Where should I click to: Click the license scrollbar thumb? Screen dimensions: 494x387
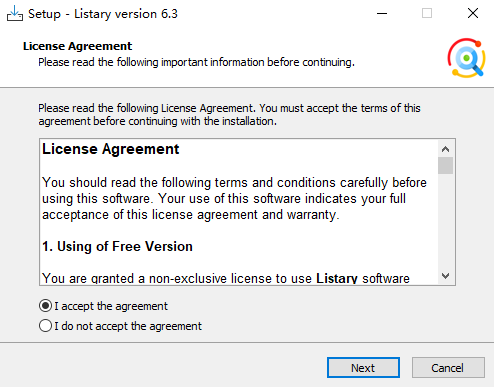click(445, 165)
